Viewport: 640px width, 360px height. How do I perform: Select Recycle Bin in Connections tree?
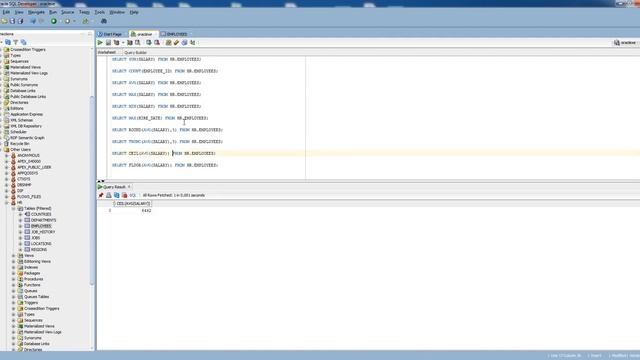point(20,144)
